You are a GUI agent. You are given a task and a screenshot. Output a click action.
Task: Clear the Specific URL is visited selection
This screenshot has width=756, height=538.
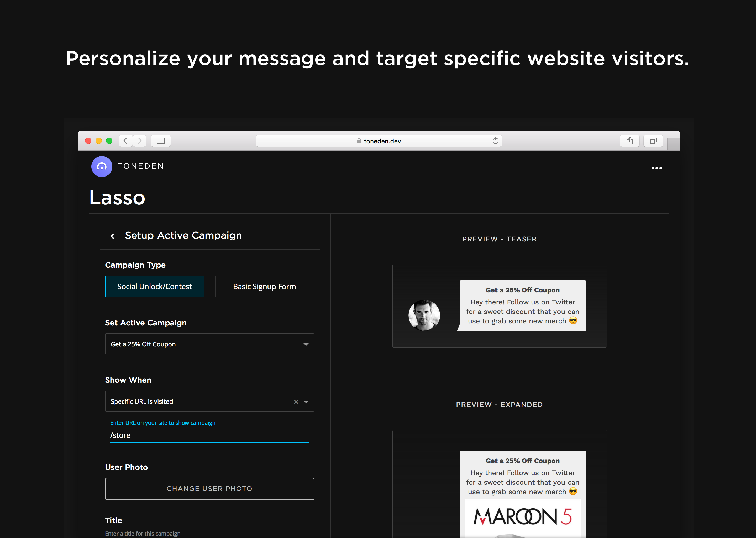tap(296, 402)
